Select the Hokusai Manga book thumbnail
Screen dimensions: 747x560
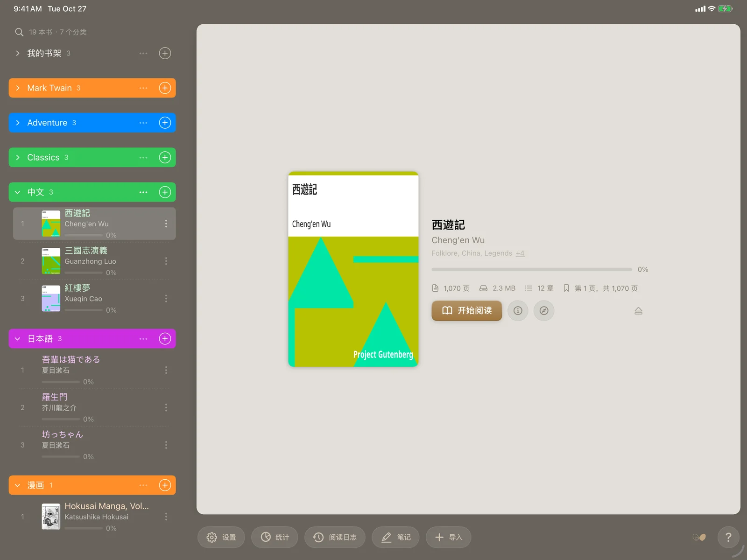51,517
